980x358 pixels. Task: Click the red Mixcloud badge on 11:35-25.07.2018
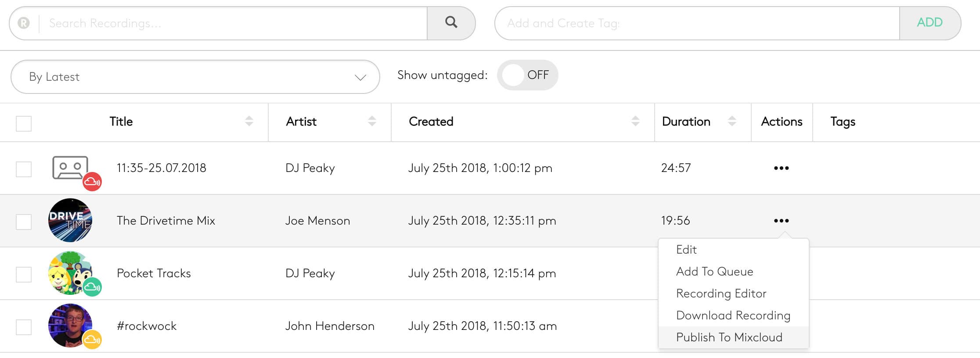click(x=92, y=182)
